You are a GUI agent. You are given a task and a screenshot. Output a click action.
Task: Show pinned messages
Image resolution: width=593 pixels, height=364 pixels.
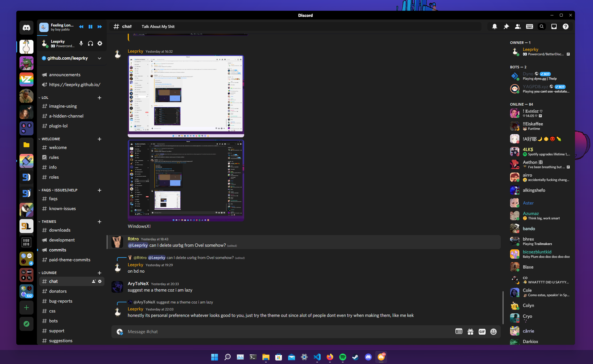(506, 26)
